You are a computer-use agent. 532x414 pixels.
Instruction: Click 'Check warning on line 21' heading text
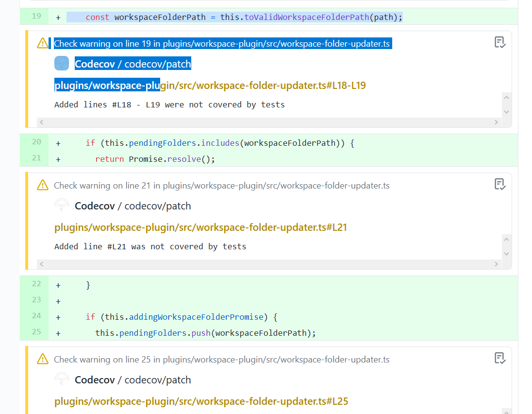(x=222, y=186)
